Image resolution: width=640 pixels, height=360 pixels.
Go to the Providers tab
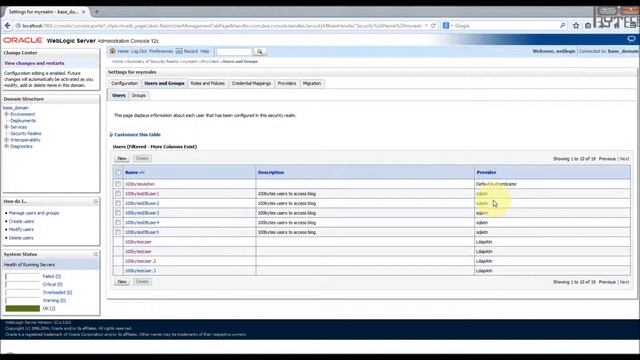click(287, 83)
